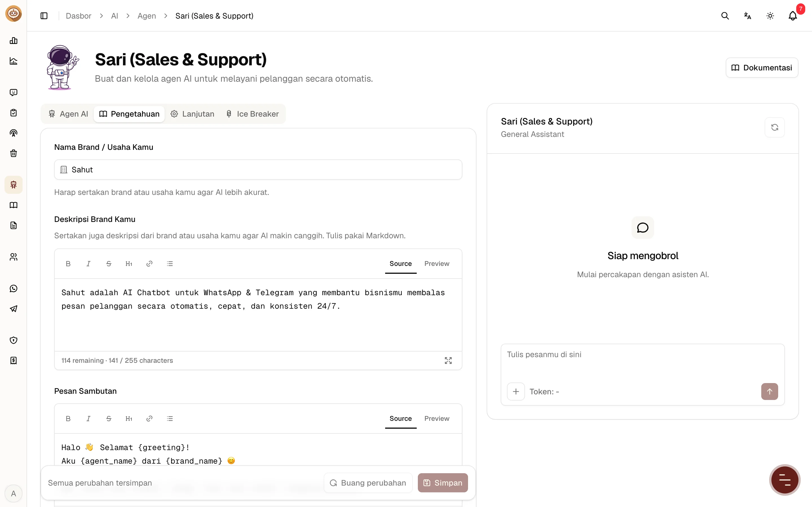
Task: Open the notifications bell
Action: (793, 16)
